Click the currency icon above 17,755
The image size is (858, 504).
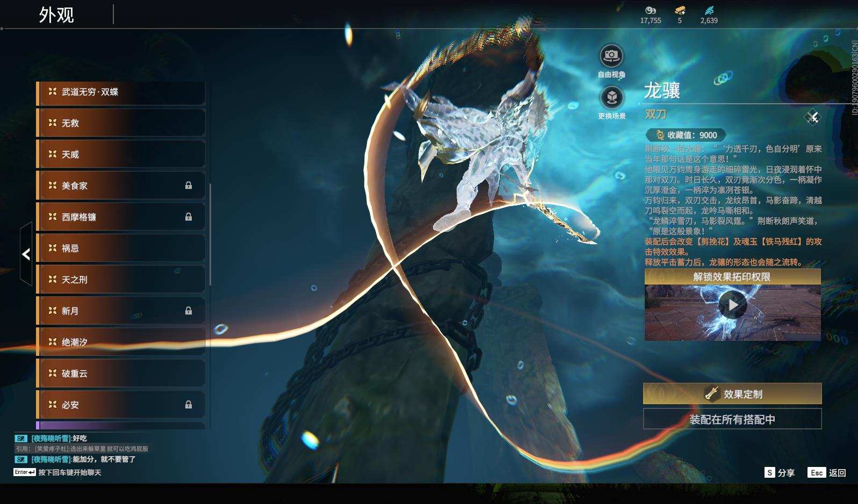[650, 10]
